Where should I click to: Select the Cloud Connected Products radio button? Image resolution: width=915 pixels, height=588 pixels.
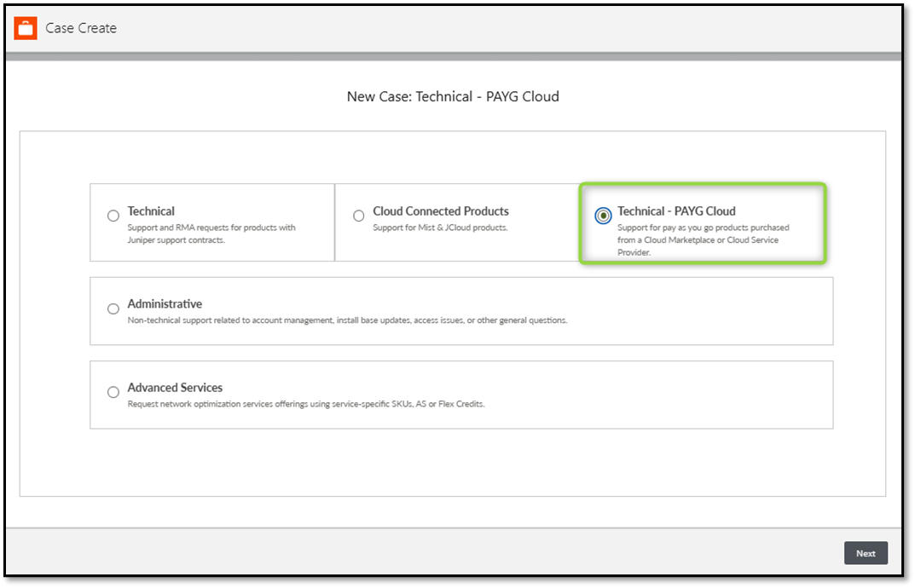coord(358,216)
